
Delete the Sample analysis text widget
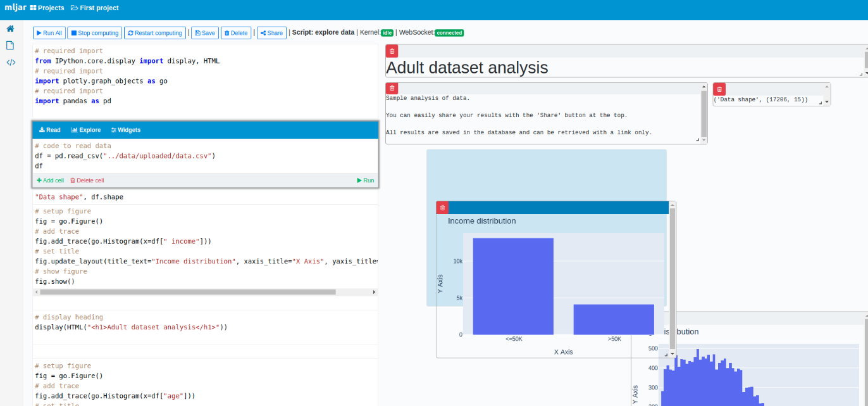392,89
